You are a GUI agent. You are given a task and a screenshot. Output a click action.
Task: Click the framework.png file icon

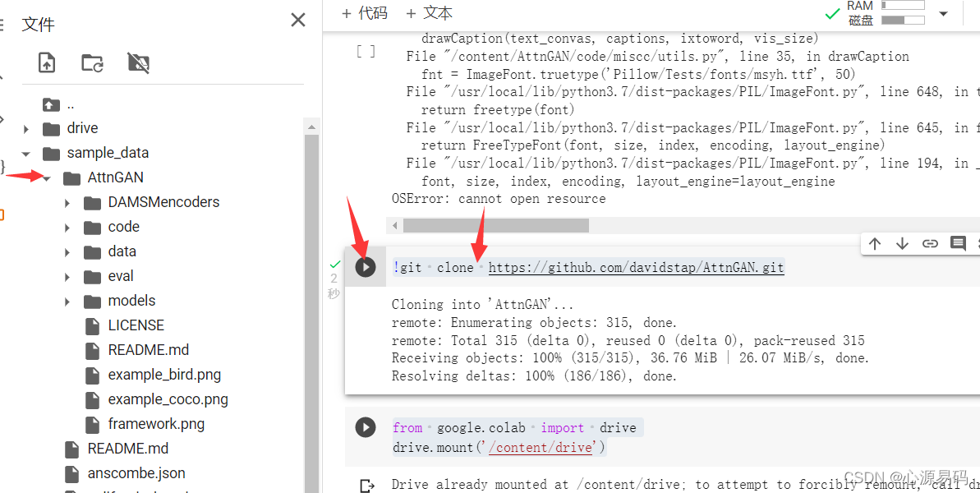(92, 424)
